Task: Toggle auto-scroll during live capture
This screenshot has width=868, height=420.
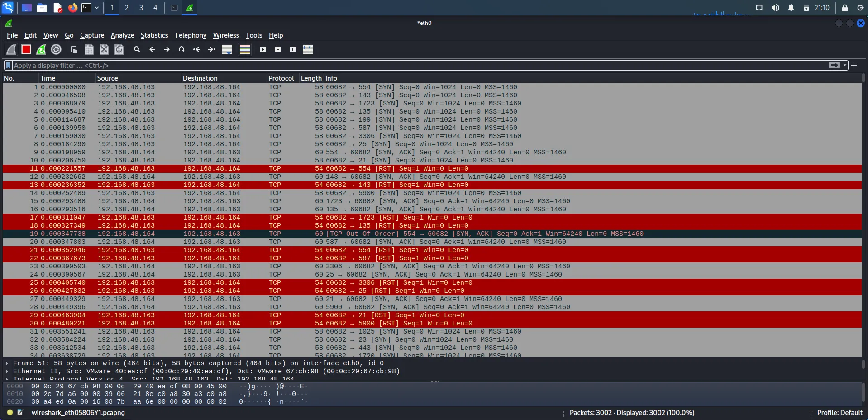Action: pos(227,49)
